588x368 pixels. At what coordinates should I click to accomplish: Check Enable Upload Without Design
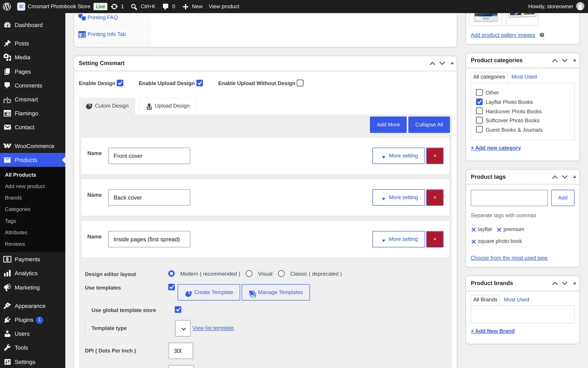click(x=300, y=83)
